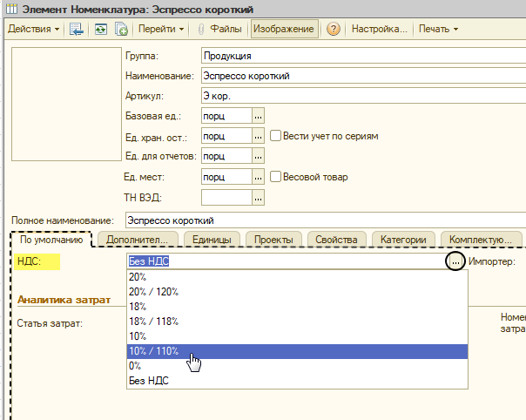This screenshot has height=420, width=526.
Task: Click the window title bar icon
Action: [x=11, y=9]
